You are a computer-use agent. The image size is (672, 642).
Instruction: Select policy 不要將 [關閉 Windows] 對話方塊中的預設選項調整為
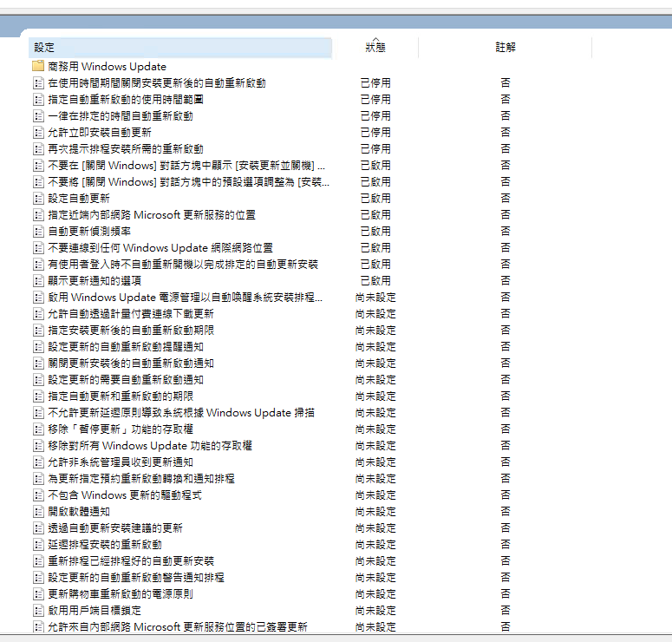tap(188, 182)
